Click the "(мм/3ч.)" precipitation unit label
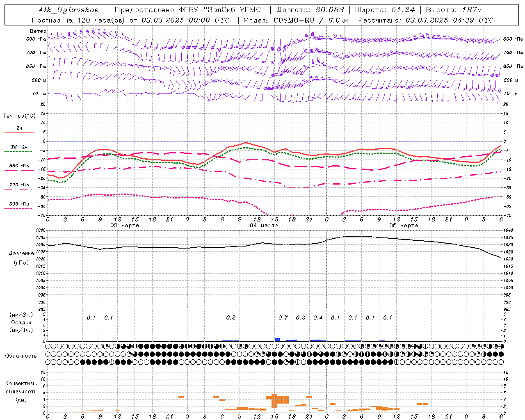525x420 pixels. (x=21, y=315)
